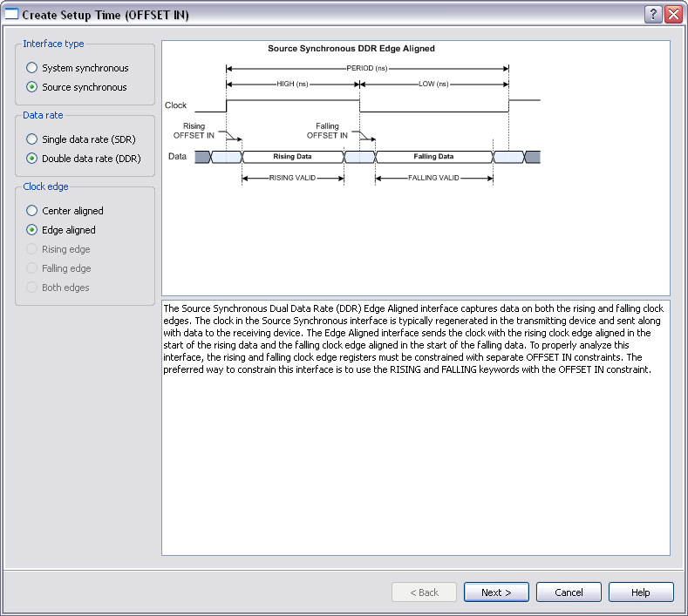
Task: Click the description text box
Action: 416,428
